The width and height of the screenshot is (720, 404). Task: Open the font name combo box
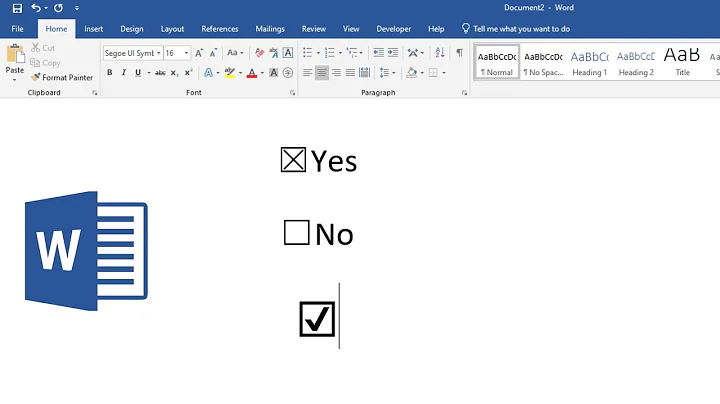[132, 53]
